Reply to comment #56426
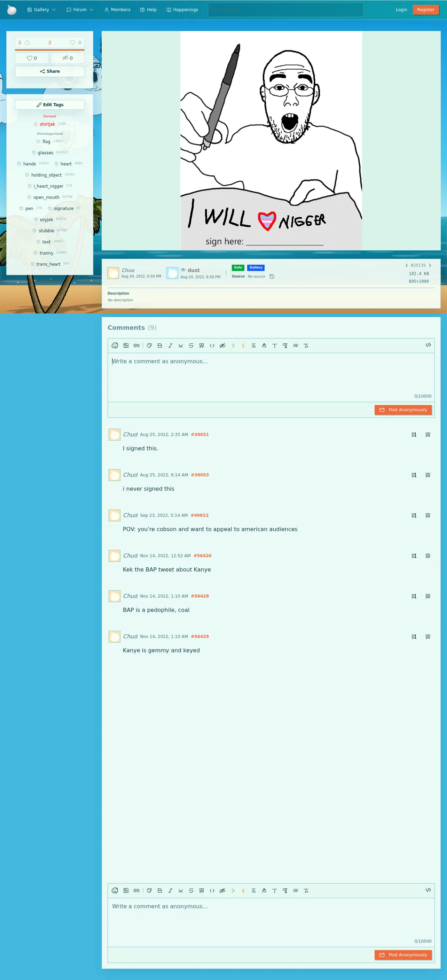The image size is (447, 980). (x=414, y=556)
